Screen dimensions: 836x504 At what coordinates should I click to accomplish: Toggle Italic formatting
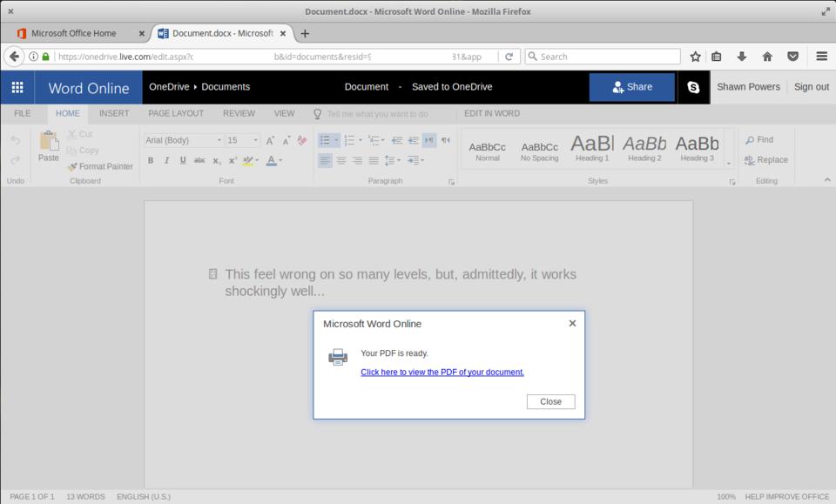pyautogui.click(x=166, y=160)
